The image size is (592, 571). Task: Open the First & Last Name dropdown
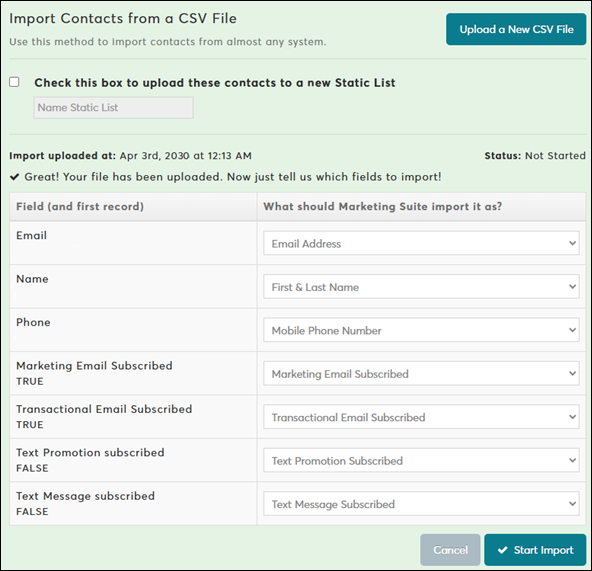coord(421,287)
